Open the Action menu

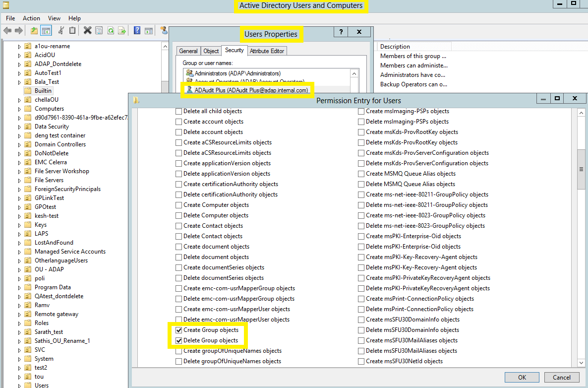(x=31, y=18)
